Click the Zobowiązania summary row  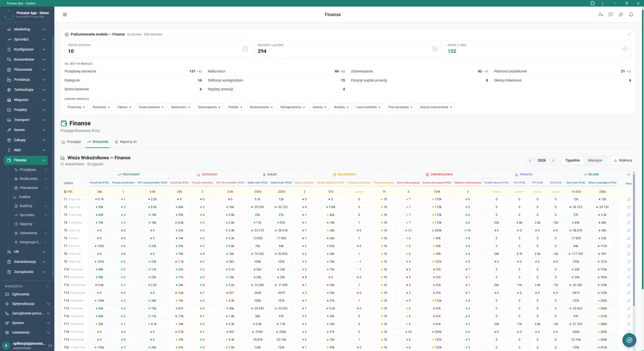point(419,71)
